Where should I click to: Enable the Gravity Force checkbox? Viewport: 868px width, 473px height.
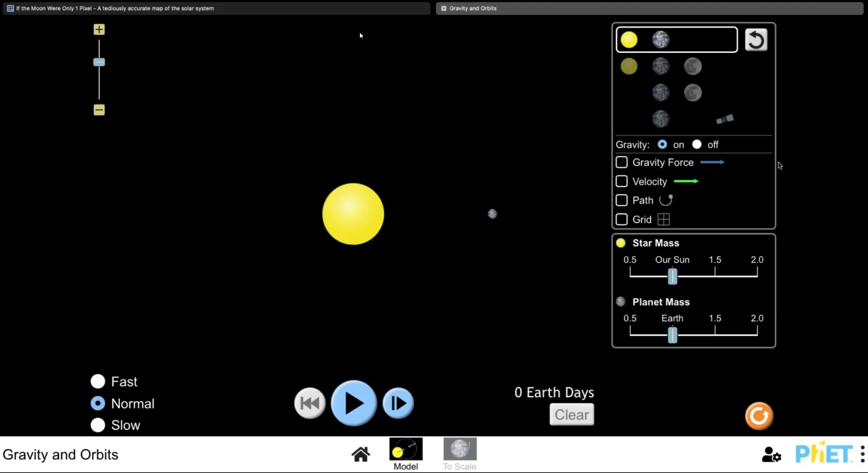(621, 163)
